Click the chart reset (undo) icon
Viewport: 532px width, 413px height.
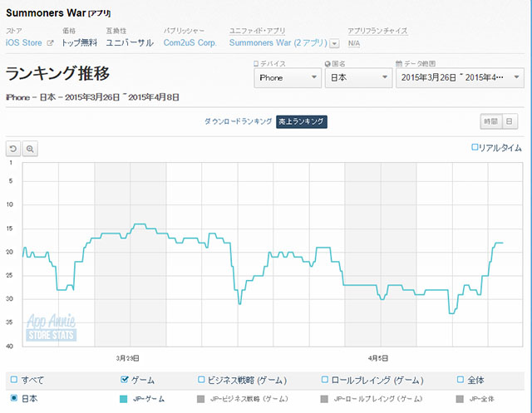point(13,149)
